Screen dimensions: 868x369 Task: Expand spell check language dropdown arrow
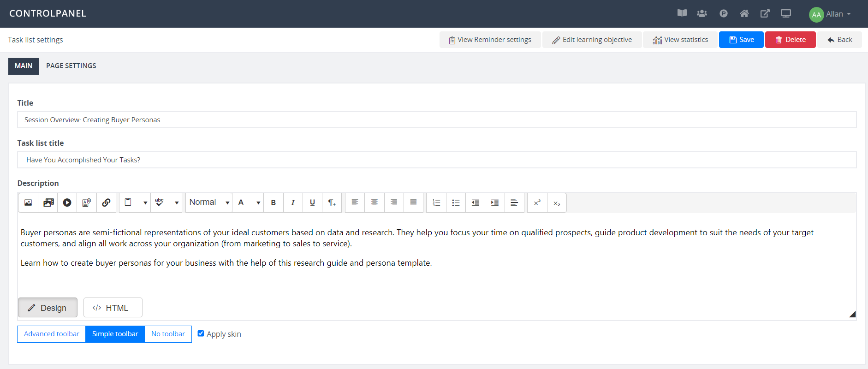tap(177, 202)
